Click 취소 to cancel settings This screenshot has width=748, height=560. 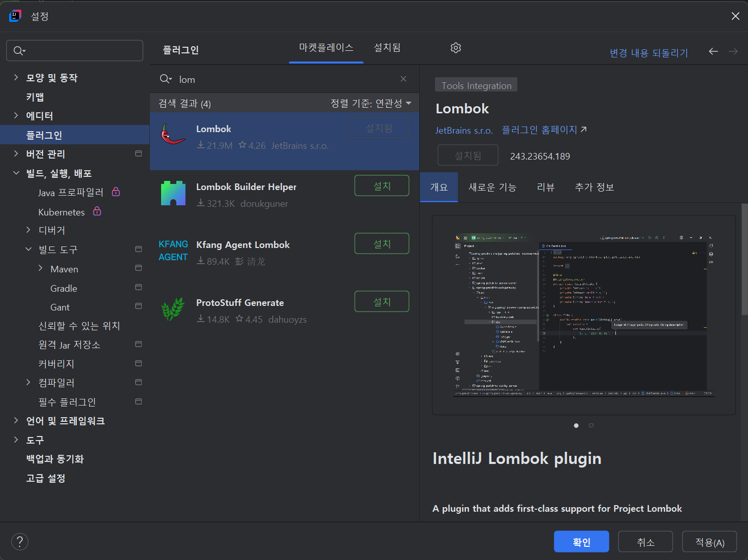coord(645,542)
